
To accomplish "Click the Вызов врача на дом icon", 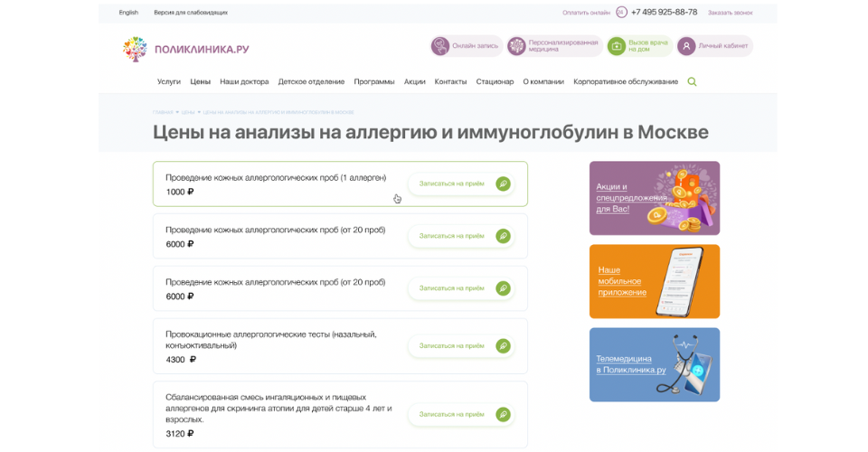I will tap(617, 46).
